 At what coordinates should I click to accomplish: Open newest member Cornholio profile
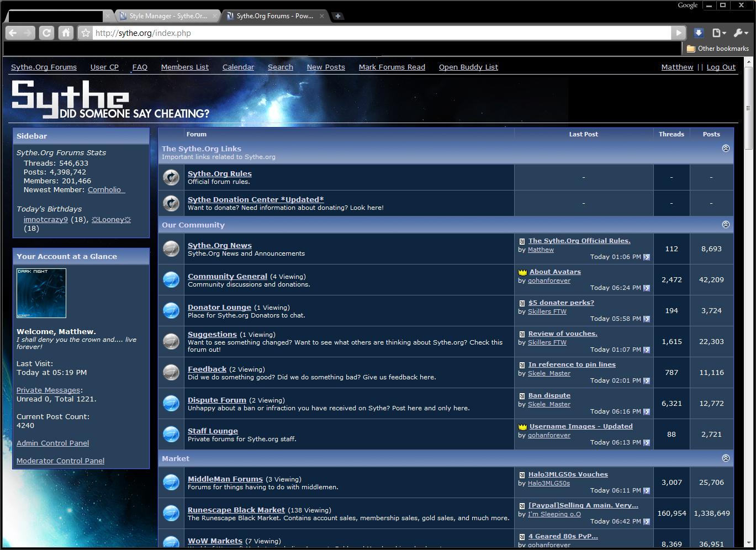(106, 190)
